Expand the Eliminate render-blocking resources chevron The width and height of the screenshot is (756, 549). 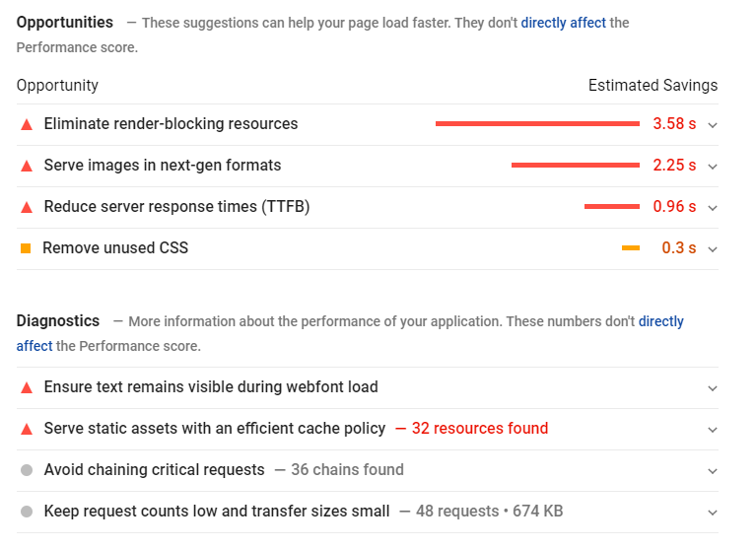click(x=712, y=125)
